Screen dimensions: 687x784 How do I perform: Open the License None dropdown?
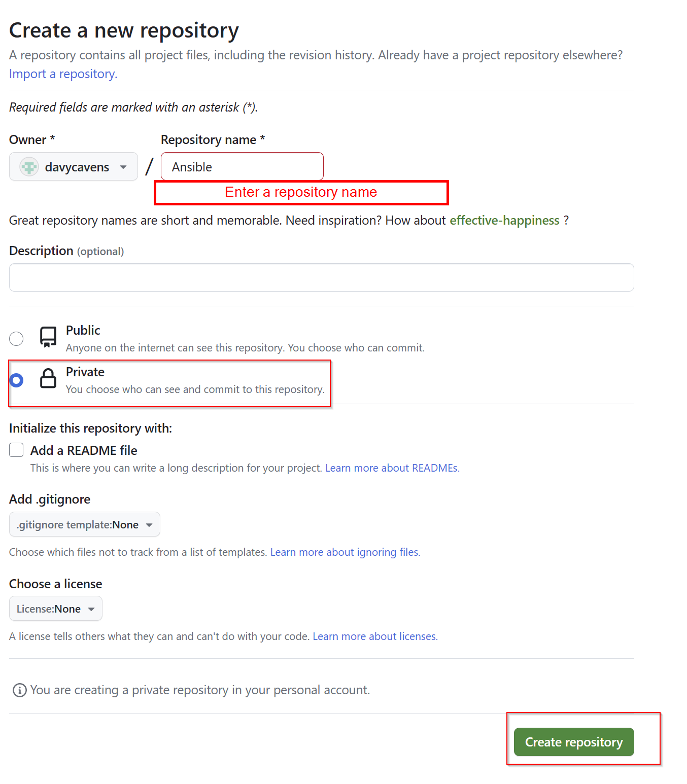[56, 609]
